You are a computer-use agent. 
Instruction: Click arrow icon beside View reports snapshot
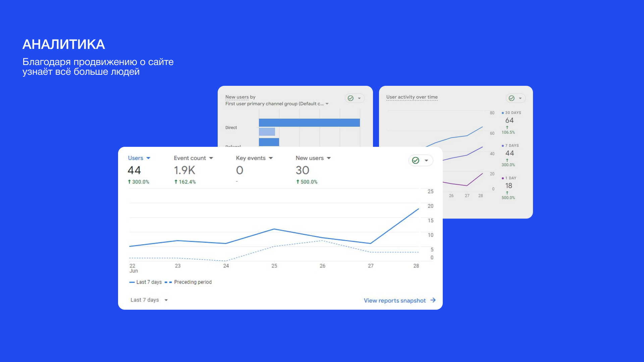coord(433,300)
